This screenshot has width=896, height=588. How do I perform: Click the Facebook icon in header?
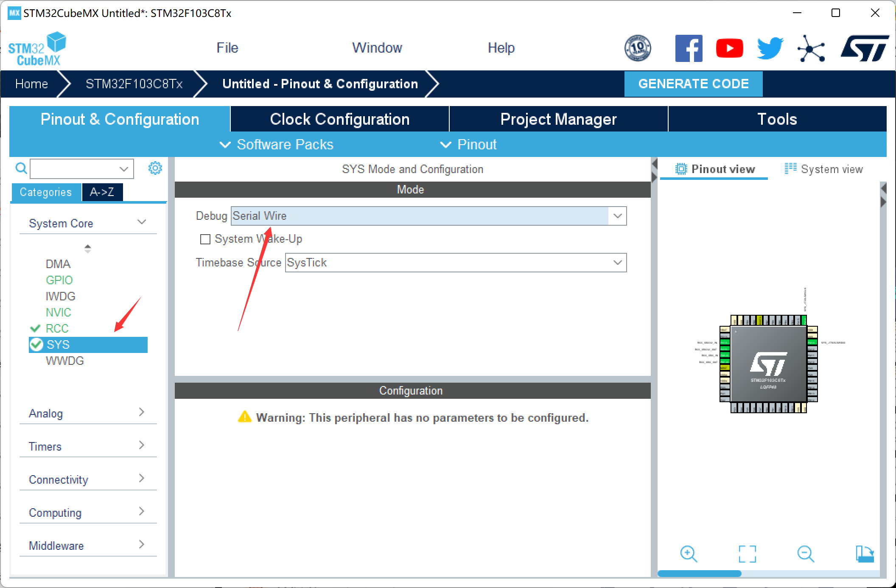tap(689, 48)
